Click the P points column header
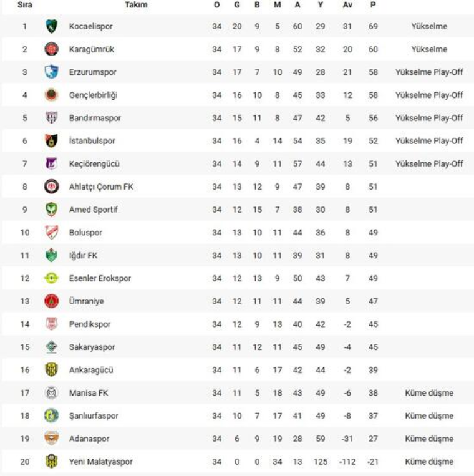This screenshot has width=474, height=476. (373, 5)
